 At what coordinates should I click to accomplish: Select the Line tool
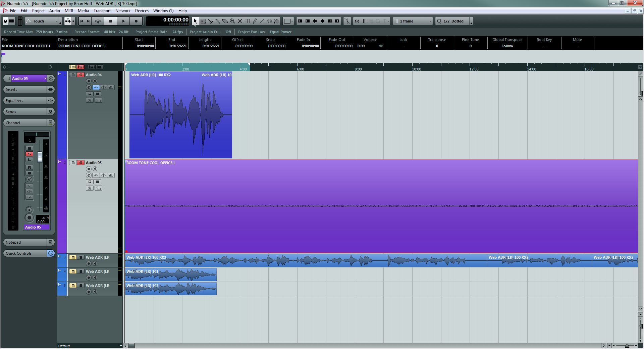tap(262, 21)
